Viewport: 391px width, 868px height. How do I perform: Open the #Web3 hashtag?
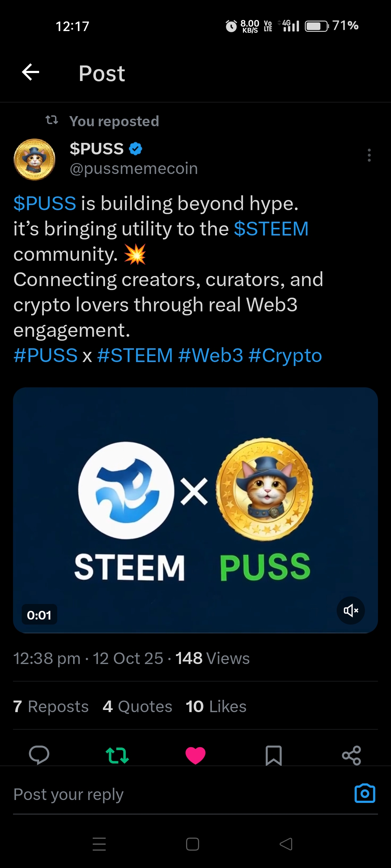pyautogui.click(x=211, y=356)
